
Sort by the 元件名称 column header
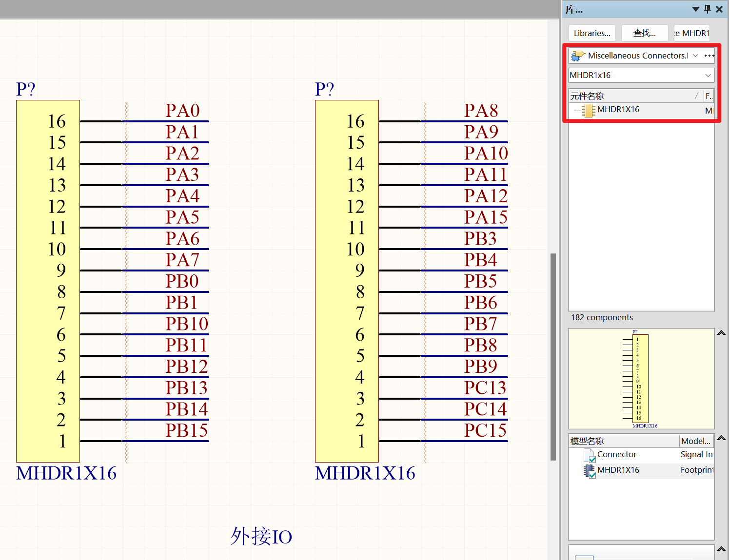[636, 96]
